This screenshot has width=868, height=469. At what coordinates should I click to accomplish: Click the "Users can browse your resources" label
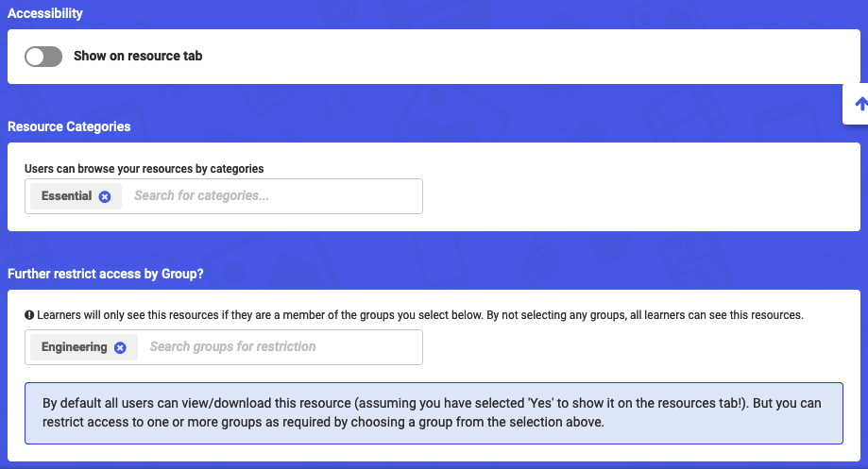pyautogui.click(x=144, y=169)
